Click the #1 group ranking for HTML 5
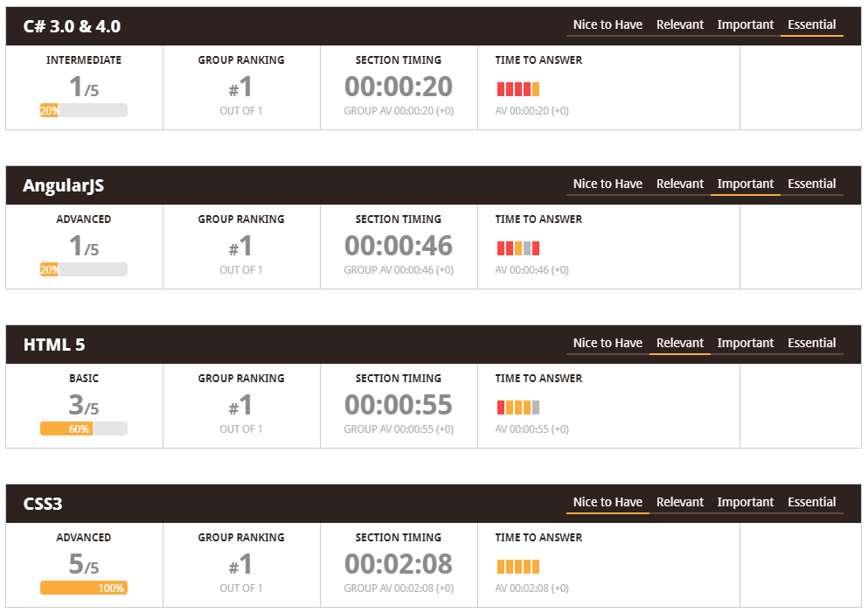868x613 pixels. click(240, 406)
